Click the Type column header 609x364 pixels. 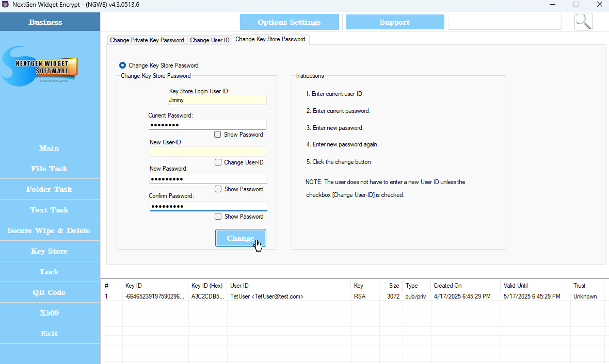point(416,286)
